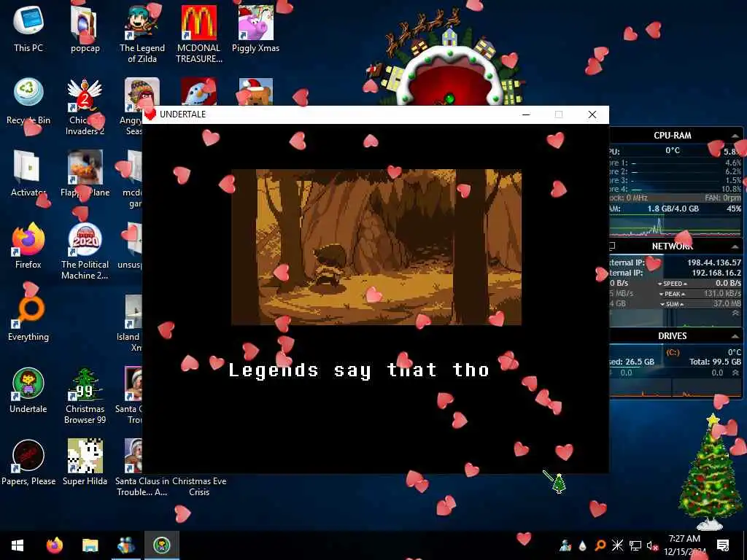This screenshot has height=560, width=747.
Task: Click the SPEED selector in Network gadget
Action: coord(673,284)
